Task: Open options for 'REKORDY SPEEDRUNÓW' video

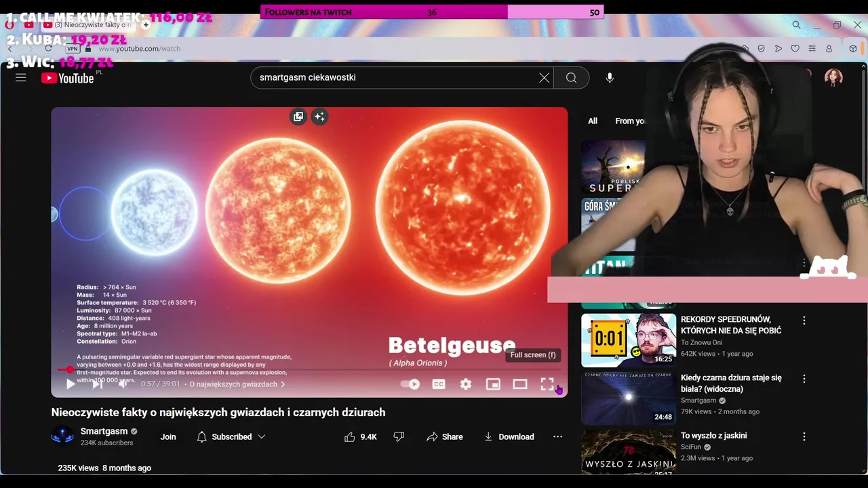Action: tap(804, 320)
